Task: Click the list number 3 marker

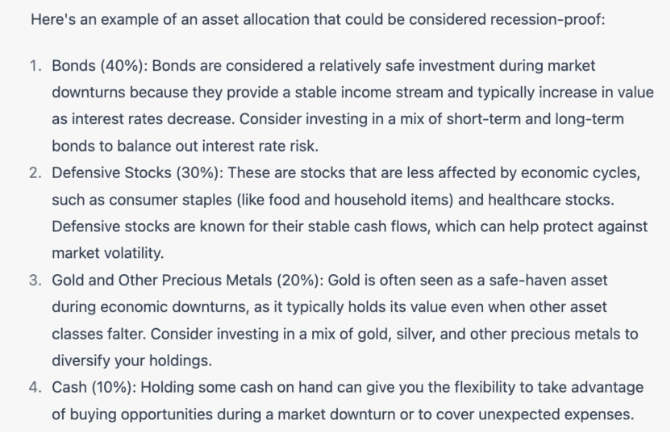Action: (x=35, y=280)
